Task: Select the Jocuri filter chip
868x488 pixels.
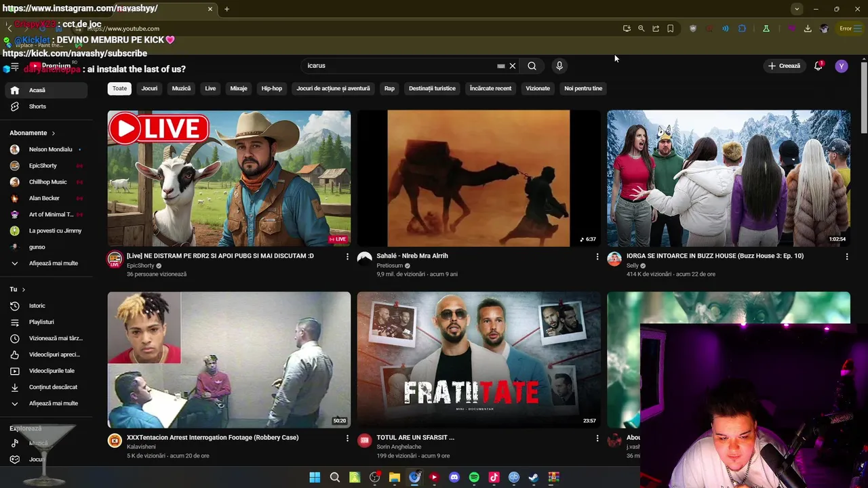Action: tap(149, 88)
